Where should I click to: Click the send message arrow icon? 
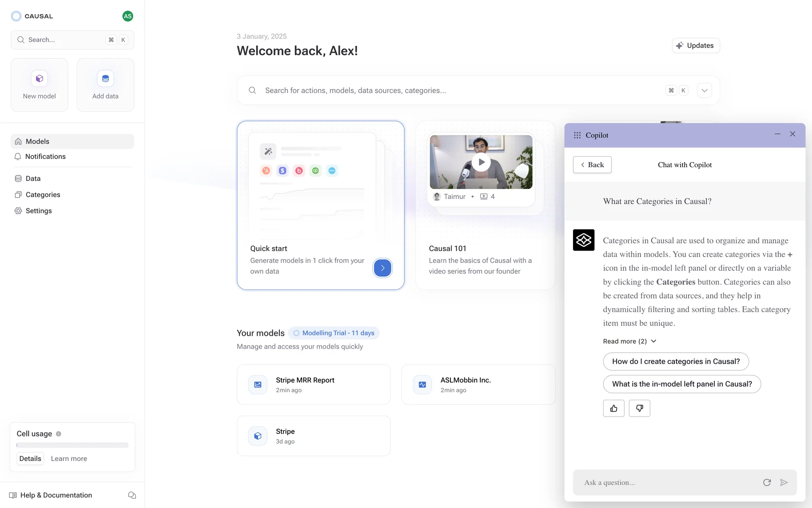point(784,482)
